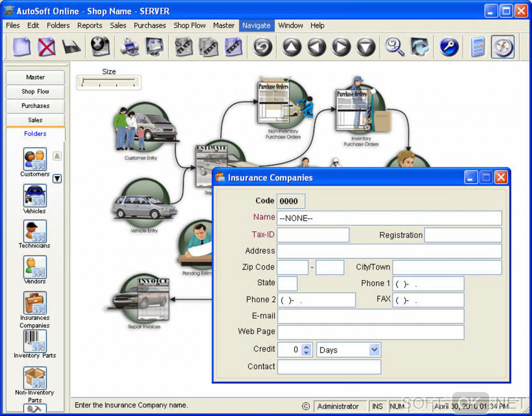Image resolution: width=532 pixels, height=416 pixels.
Task: Select the Sales sidebar button
Action: 35,120
